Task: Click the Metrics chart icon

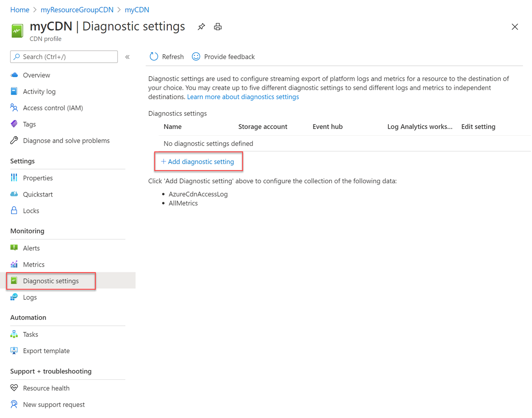Action: [x=14, y=264]
